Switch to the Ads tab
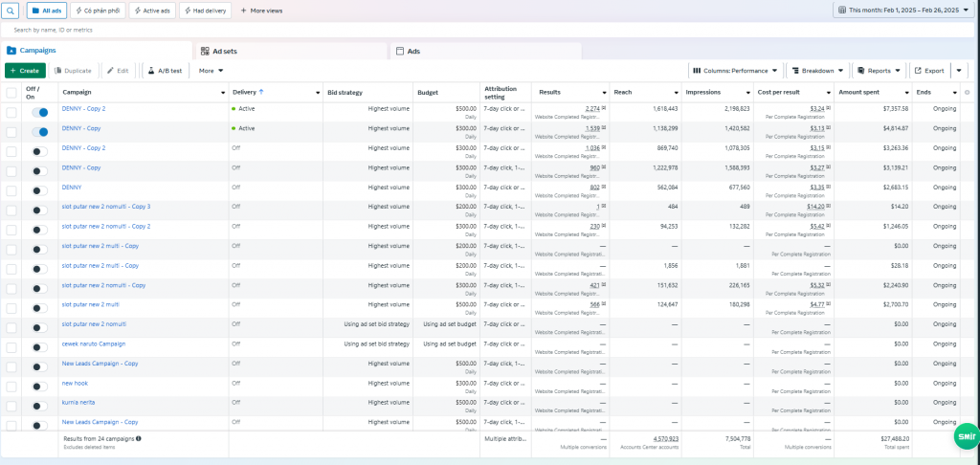The height and width of the screenshot is (465, 980). [x=412, y=50]
